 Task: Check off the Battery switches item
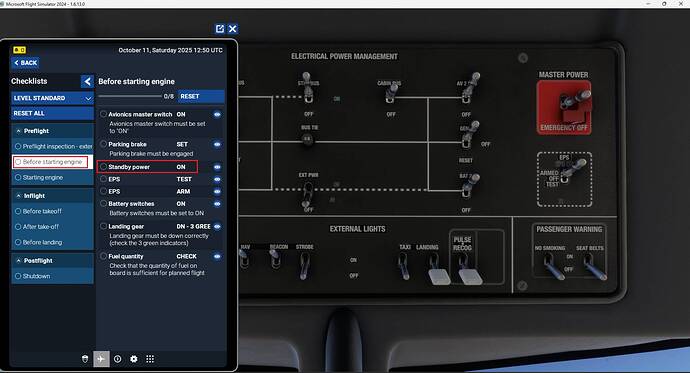pos(103,204)
